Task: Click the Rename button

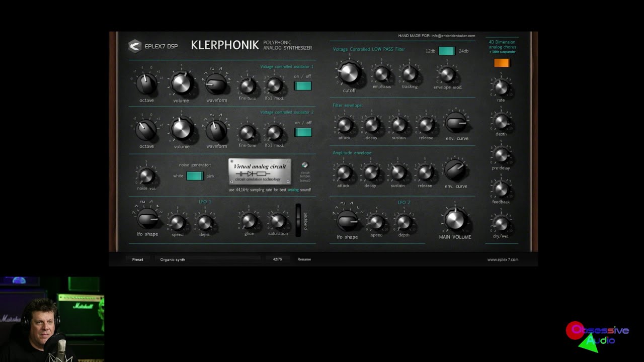Action: [x=304, y=259]
